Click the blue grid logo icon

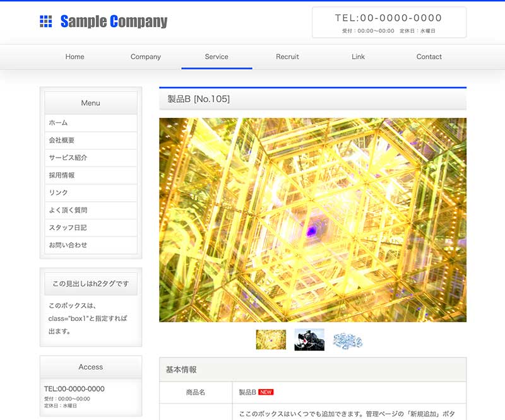point(45,21)
